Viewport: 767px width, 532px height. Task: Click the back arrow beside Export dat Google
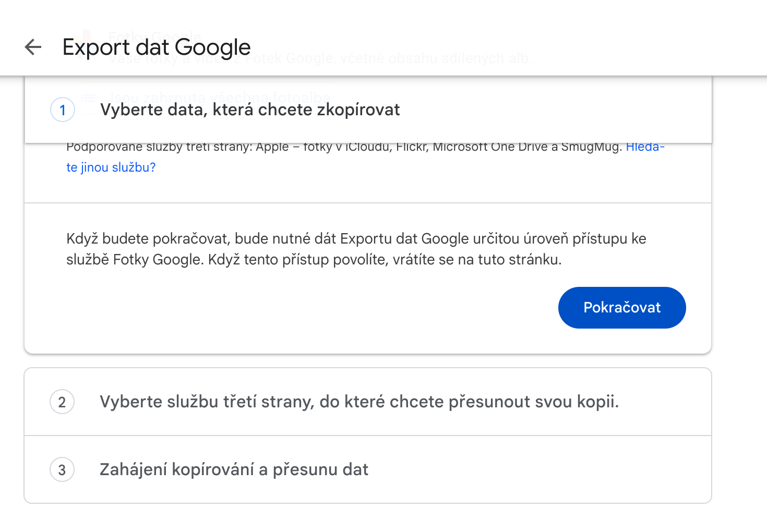pos(33,47)
